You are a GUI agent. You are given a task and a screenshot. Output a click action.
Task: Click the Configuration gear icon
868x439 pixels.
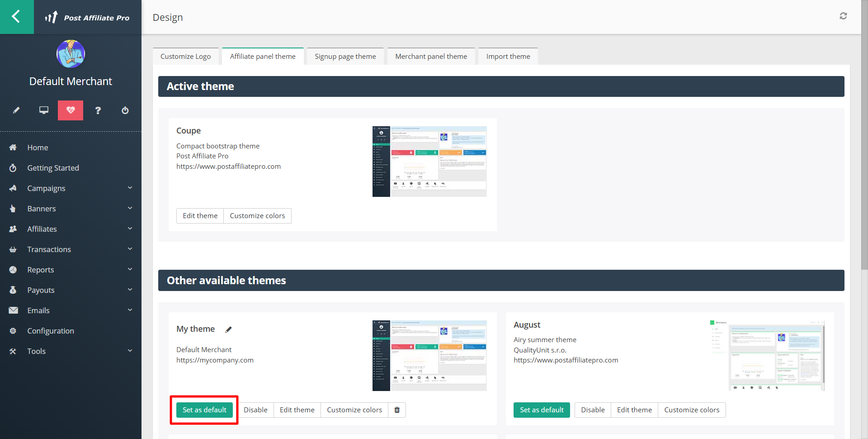click(x=13, y=331)
